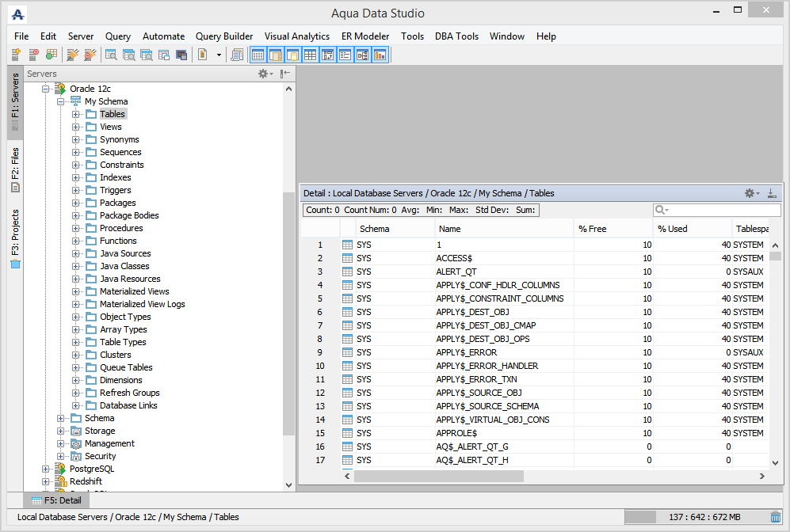
Task: Click the first plug connection toolbar icon
Action: pos(72,55)
